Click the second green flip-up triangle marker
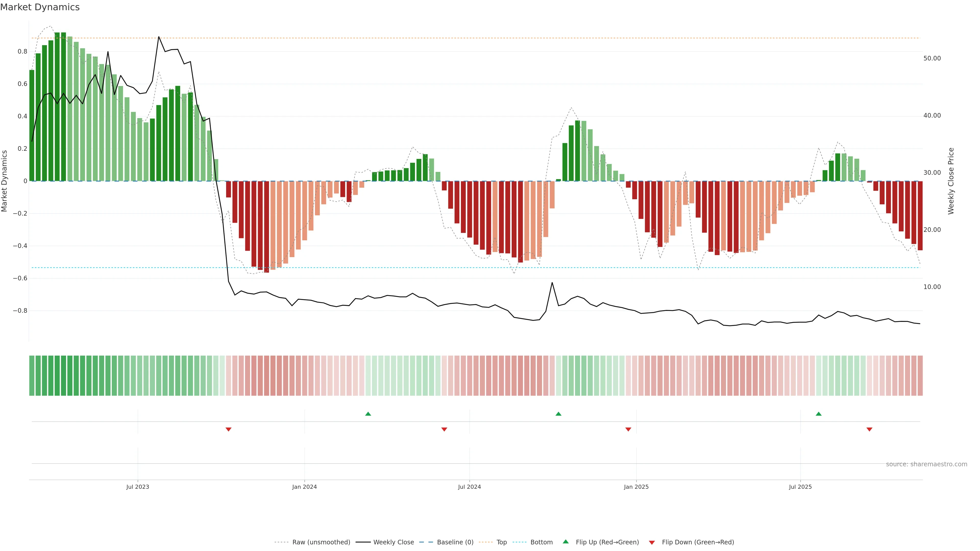980x551 pixels. click(558, 414)
